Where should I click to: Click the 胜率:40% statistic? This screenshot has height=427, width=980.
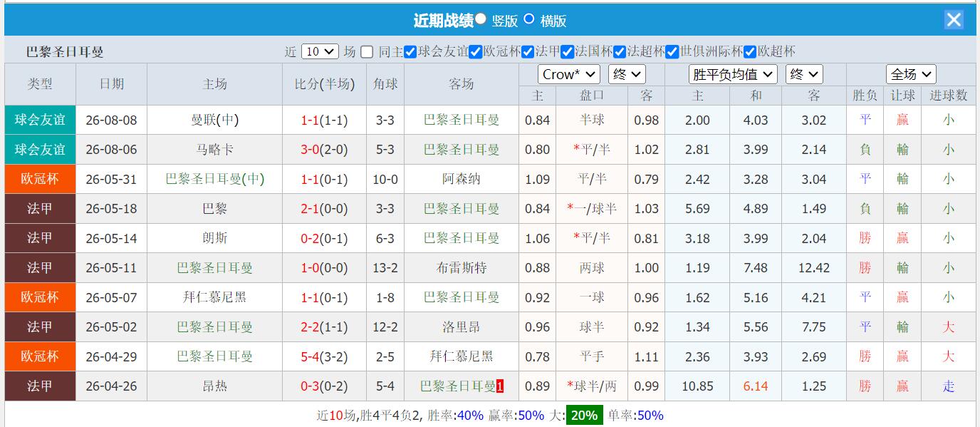point(455,415)
